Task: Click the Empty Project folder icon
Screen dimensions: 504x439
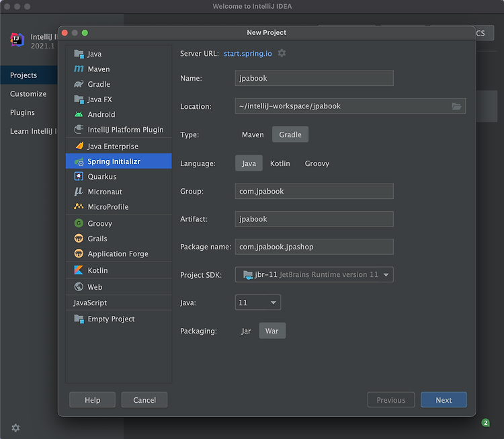Action: click(79, 319)
